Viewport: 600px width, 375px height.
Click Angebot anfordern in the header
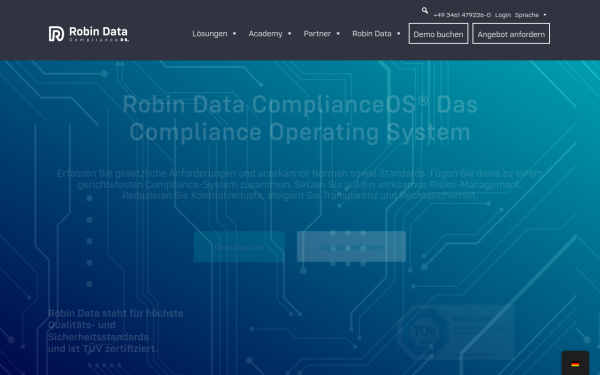[x=511, y=34]
